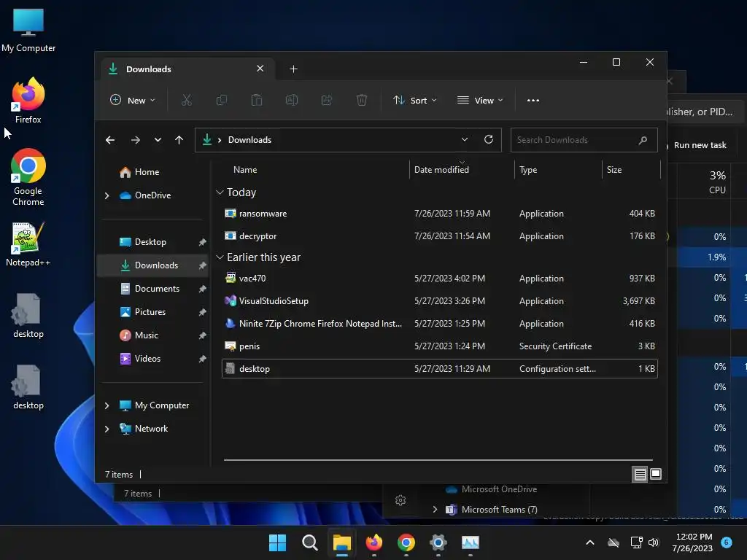Expand Network tree node
747x560 pixels.
click(107, 429)
